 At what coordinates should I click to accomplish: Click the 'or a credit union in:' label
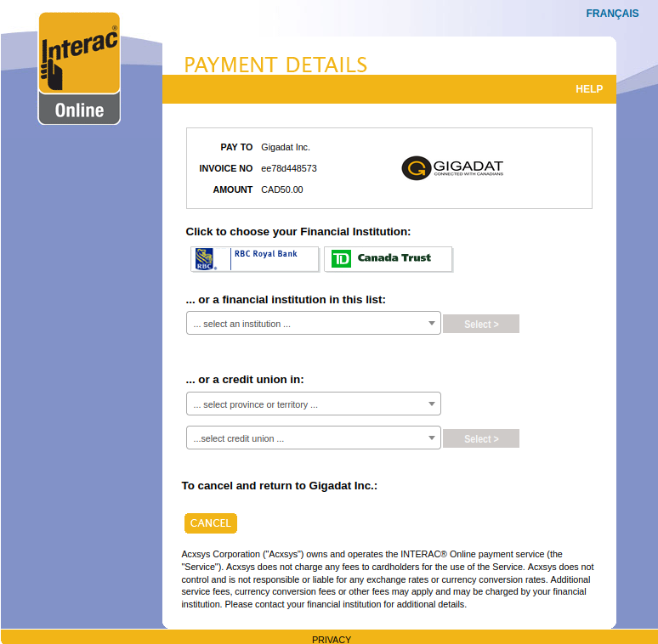[x=245, y=380]
